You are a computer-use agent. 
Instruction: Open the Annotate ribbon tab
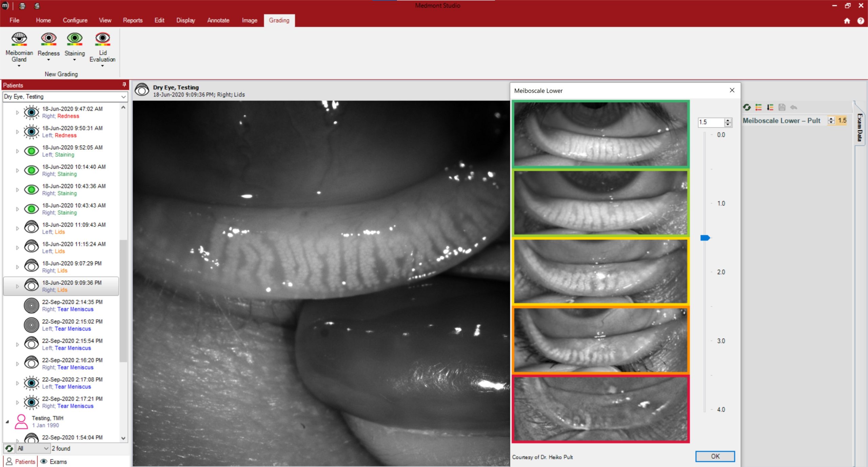point(218,20)
